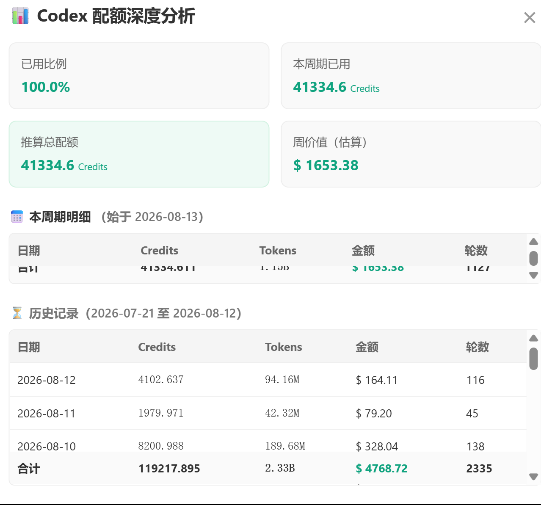Click the 45 rounds cell
Viewport: 541px width, 505px height.
[472, 413]
